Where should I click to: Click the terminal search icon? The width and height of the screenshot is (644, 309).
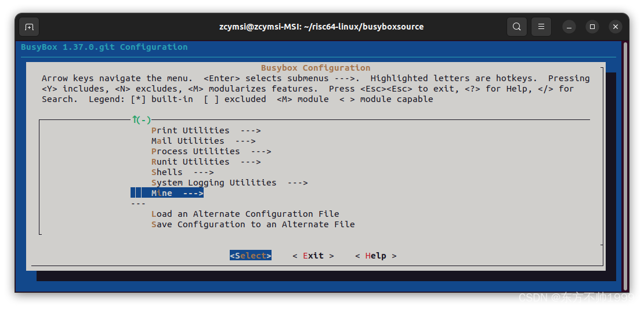517,27
